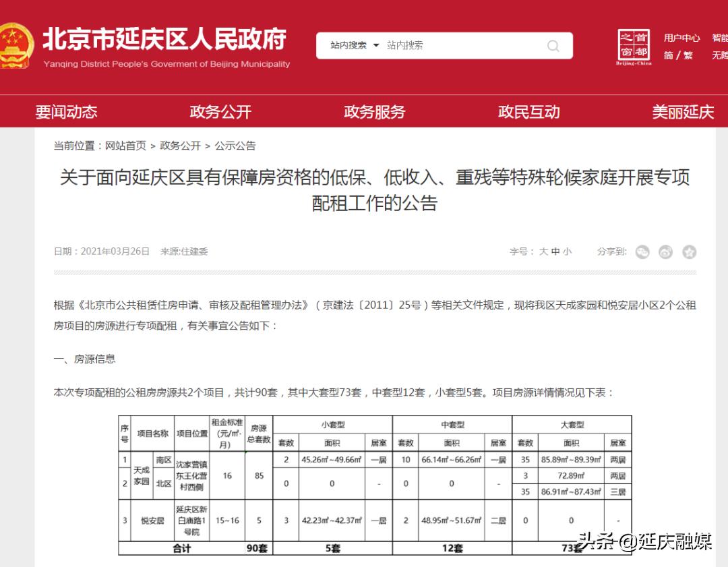
Task: Share the article via WeChat icon
Action: coord(642,251)
